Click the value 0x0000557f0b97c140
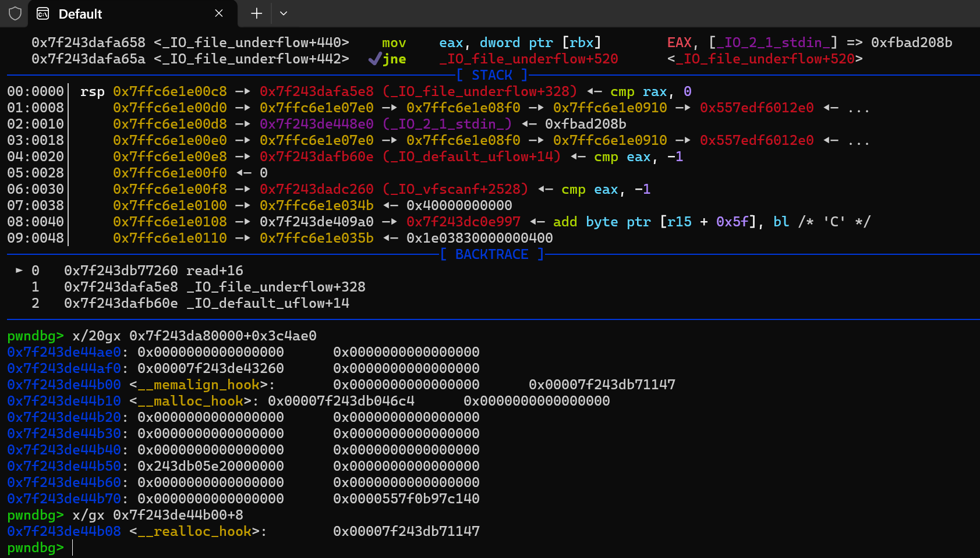Screen dimensions: 980x558 click(x=406, y=499)
